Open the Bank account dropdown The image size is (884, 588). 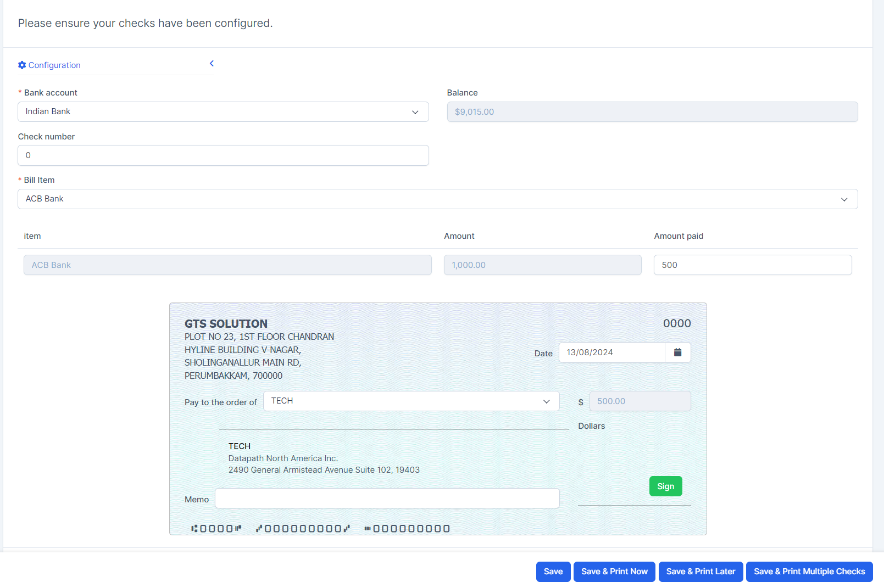pos(223,111)
